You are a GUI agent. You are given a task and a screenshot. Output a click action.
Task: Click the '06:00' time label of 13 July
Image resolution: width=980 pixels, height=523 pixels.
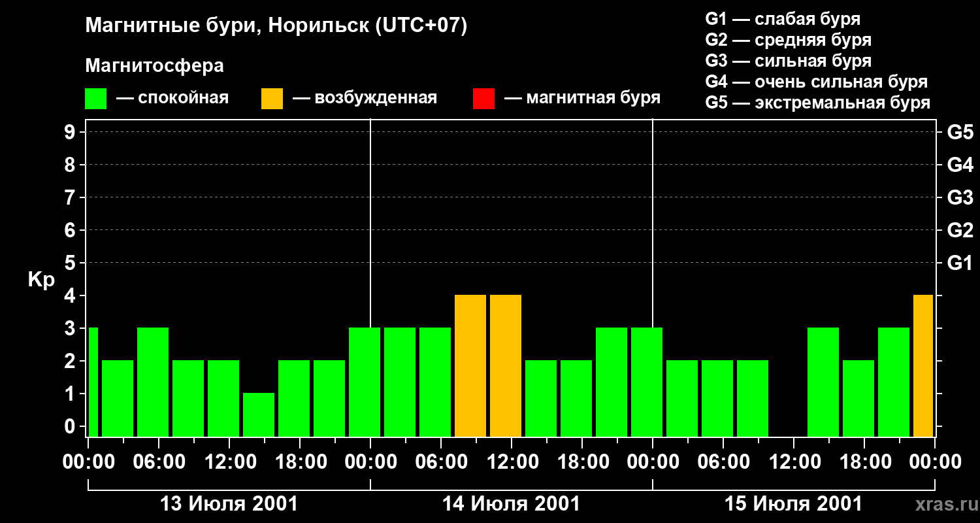coord(158,462)
